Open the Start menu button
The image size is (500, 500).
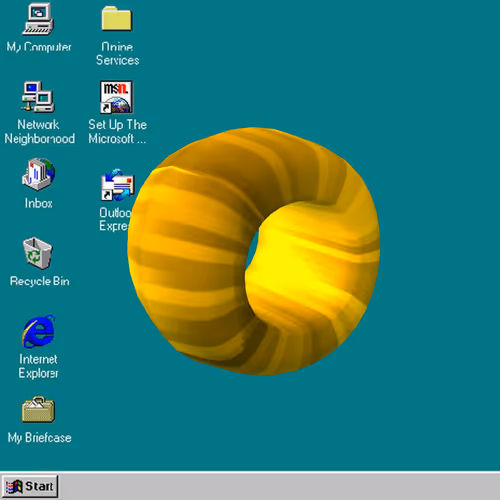pyautogui.click(x=30, y=486)
